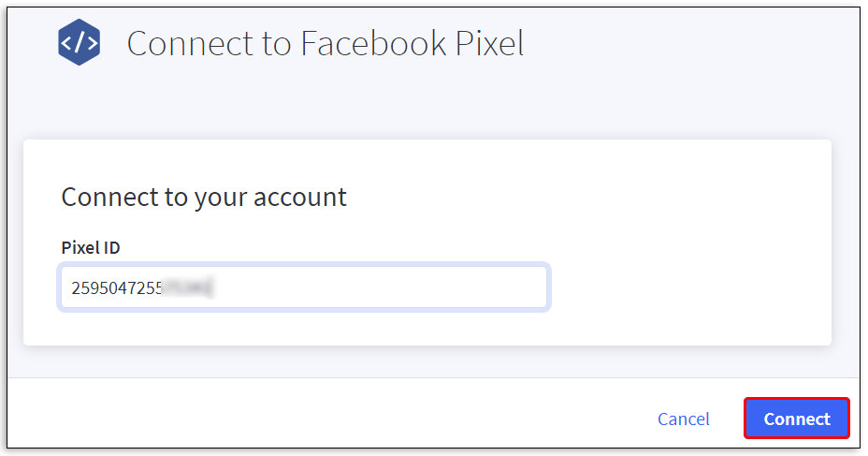Click the Pixel ID field label
Image resolution: width=868 pixels, height=456 pixels.
pos(91,248)
